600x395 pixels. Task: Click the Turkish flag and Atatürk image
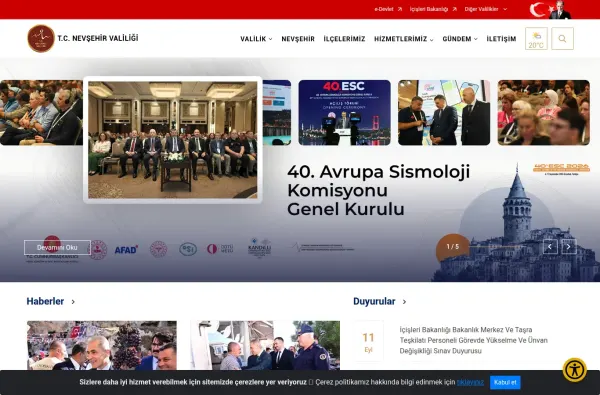pyautogui.click(x=550, y=10)
